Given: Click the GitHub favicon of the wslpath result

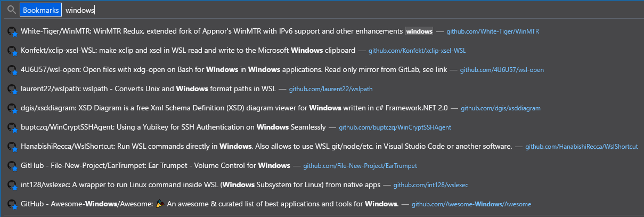Looking at the screenshot, I should pyautogui.click(x=12, y=89).
